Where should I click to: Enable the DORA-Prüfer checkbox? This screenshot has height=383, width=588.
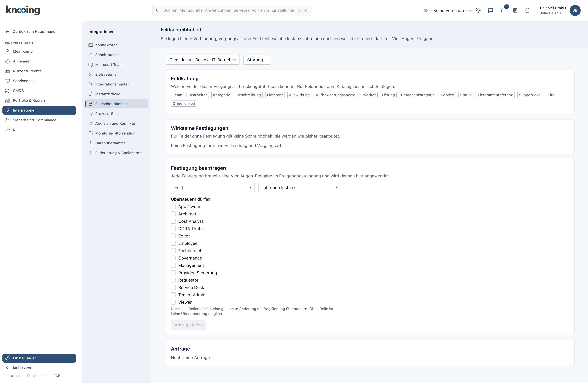[x=173, y=229]
